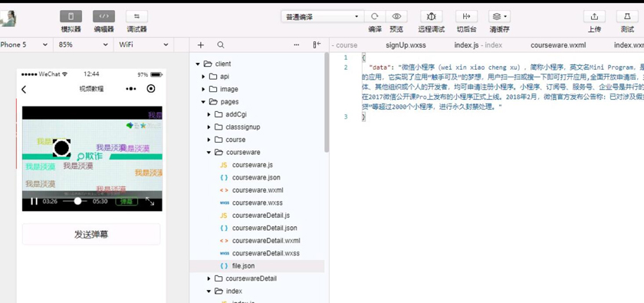Viewport: 644px width, 303px height.
Task: Expand the addCgi folder
Action: tap(209, 115)
